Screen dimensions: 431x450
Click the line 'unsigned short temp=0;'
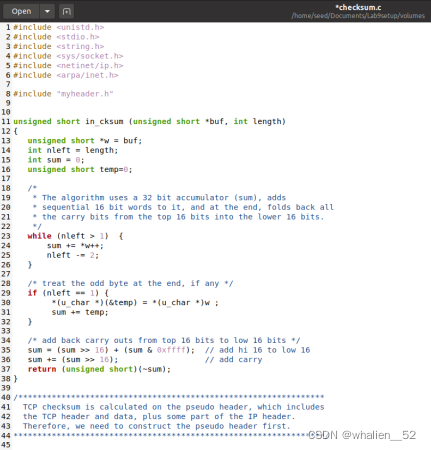(80, 169)
